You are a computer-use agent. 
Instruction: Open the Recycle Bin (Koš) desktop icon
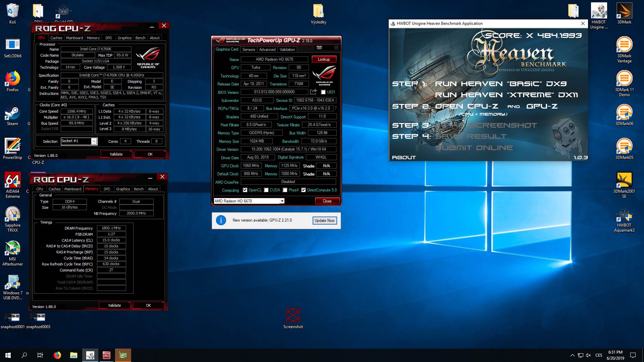point(12,13)
